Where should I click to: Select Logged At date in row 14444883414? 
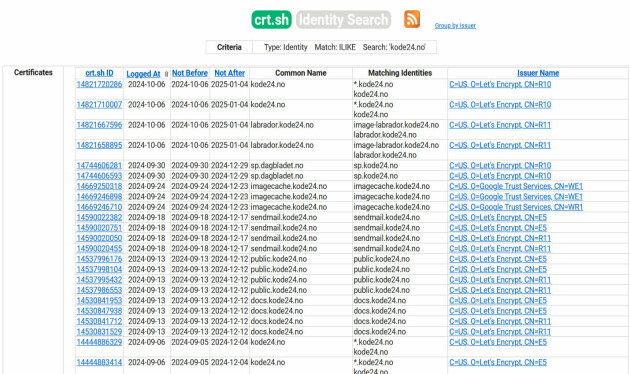point(147,362)
